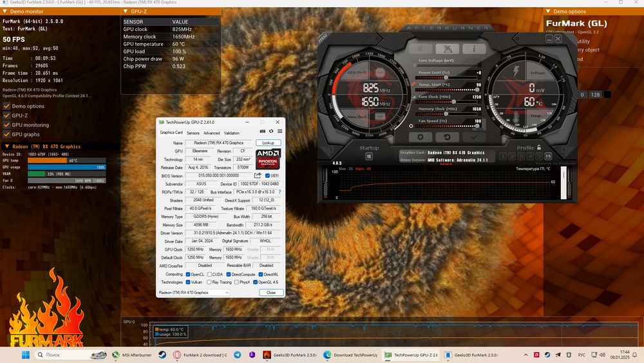644x363 pixels.
Task: Click BIOS export share icon in GPU-Z
Action: coord(258,175)
